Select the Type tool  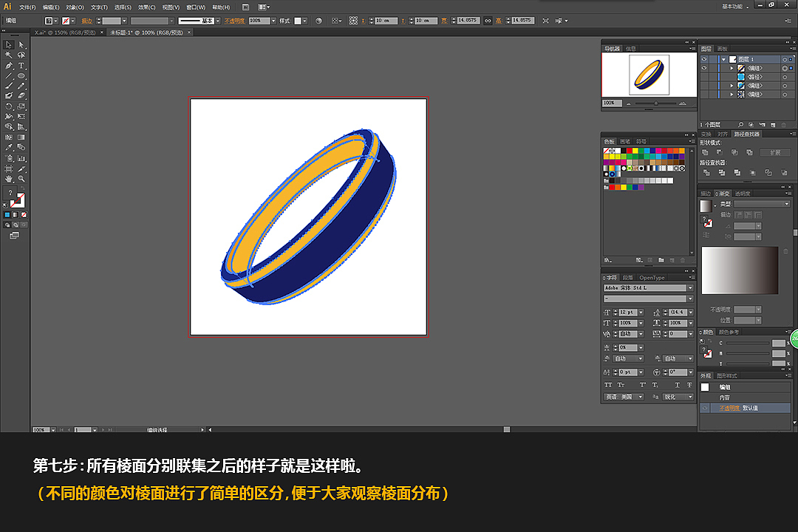coord(20,66)
